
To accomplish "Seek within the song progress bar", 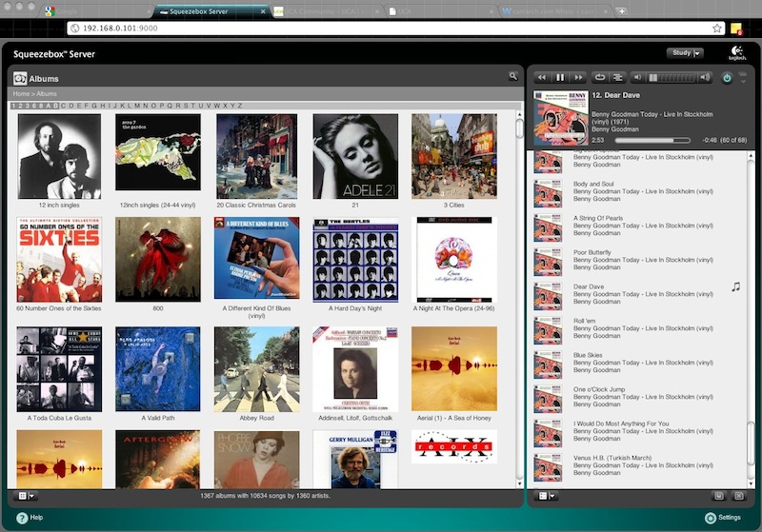I will [652, 140].
